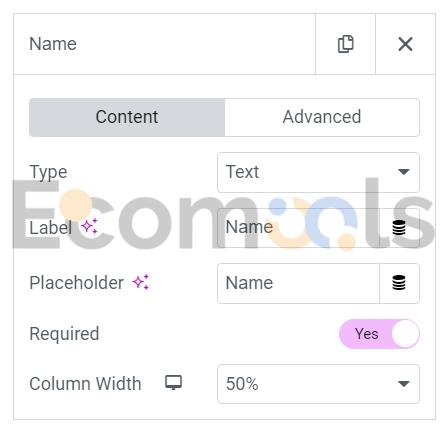Screen dimensions: 447x430
Task: Open the Type dropdown showing Text
Action: tap(318, 172)
